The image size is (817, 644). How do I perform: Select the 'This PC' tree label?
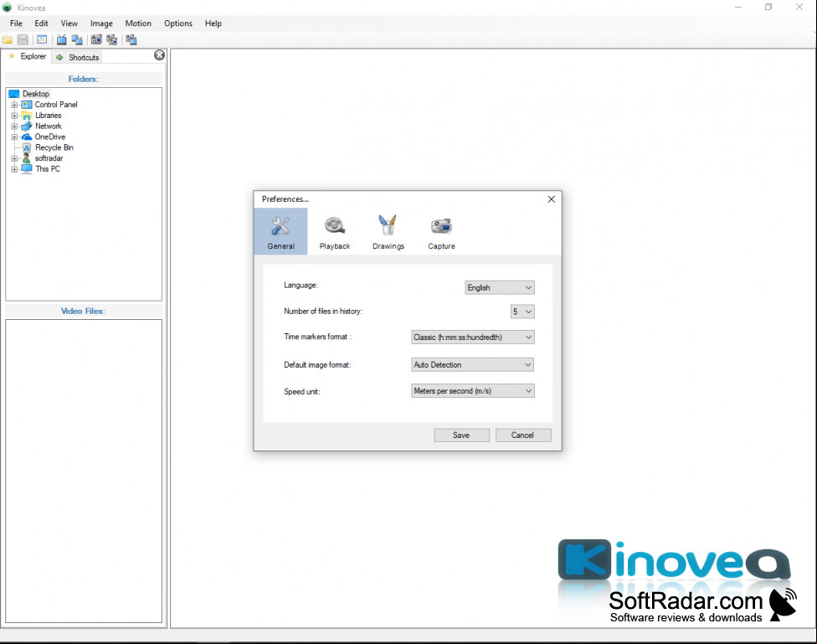click(x=48, y=169)
